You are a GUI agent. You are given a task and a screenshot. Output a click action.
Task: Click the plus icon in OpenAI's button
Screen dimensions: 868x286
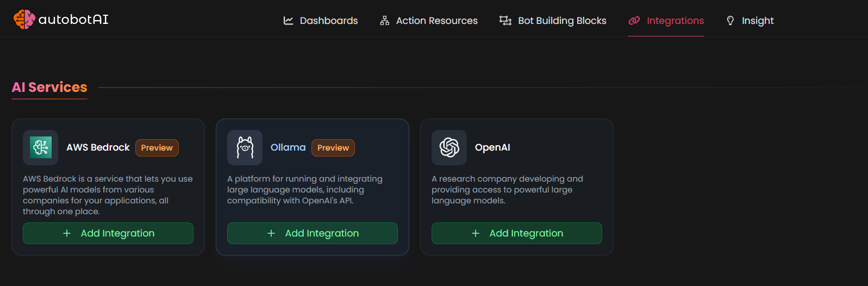(x=476, y=233)
